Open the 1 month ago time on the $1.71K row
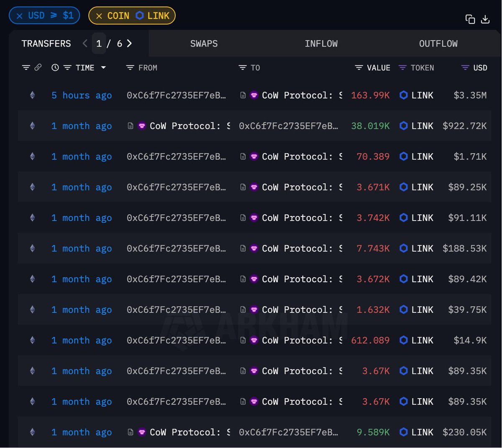The width and height of the screenshot is (502, 448). [82, 157]
